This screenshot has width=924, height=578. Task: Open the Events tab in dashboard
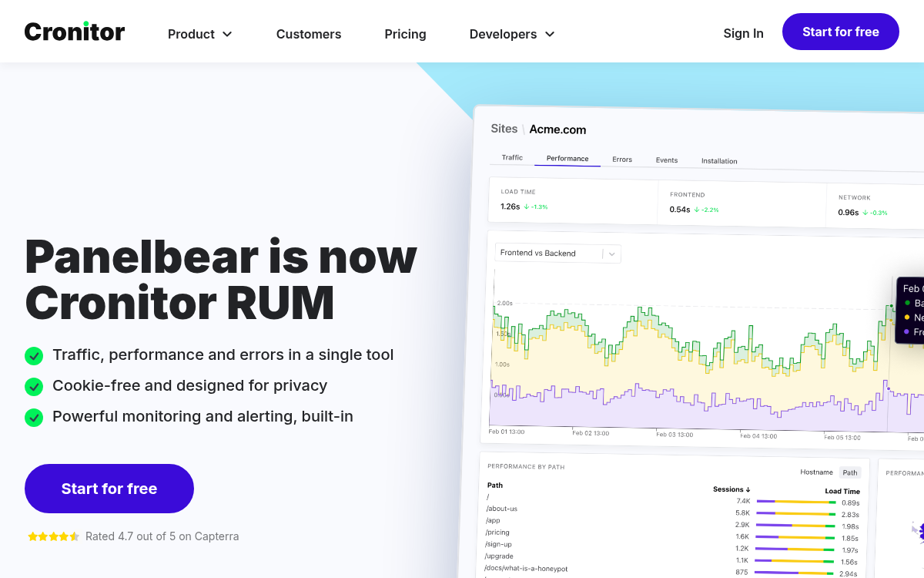[667, 160]
